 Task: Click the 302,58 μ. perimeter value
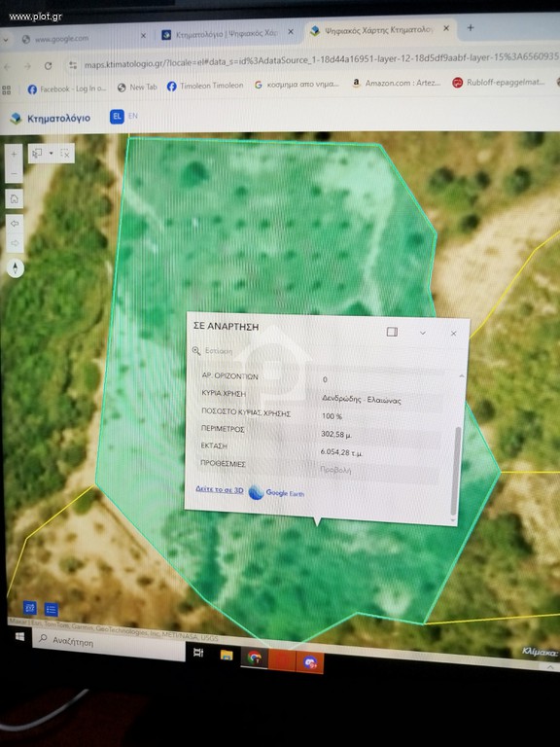click(x=336, y=434)
